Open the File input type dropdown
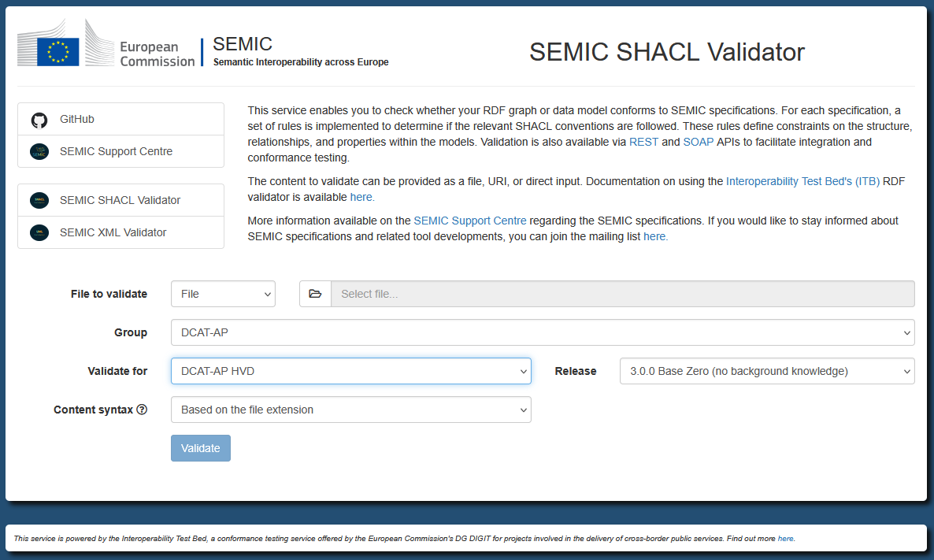The image size is (934, 560). [223, 294]
